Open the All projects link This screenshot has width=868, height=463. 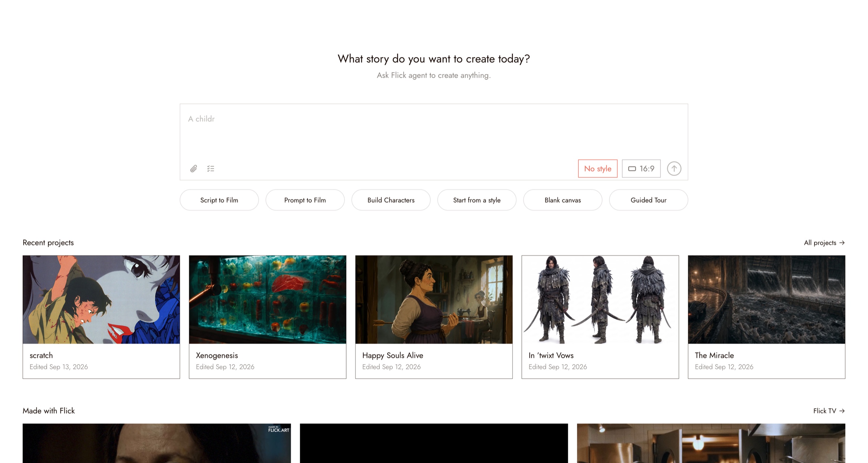click(824, 243)
